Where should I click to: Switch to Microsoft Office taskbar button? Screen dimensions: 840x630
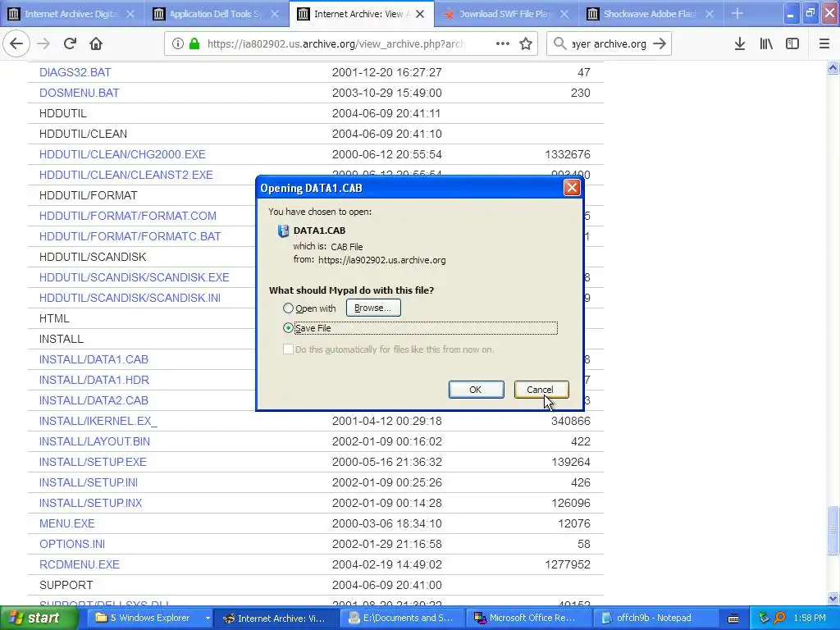click(531, 619)
